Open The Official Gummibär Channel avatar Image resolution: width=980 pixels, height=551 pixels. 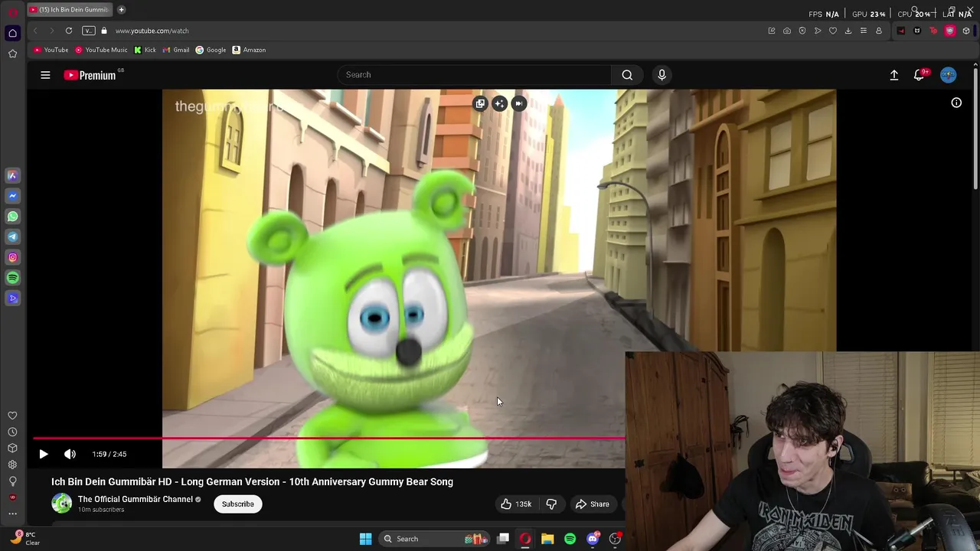click(x=62, y=504)
